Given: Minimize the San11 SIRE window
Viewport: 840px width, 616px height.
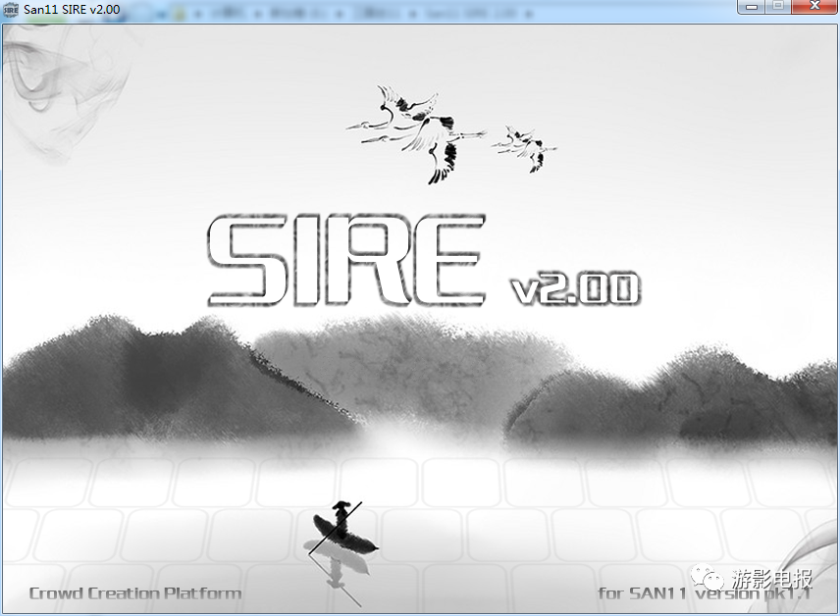Looking at the screenshot, I should [x=752, y=7].
